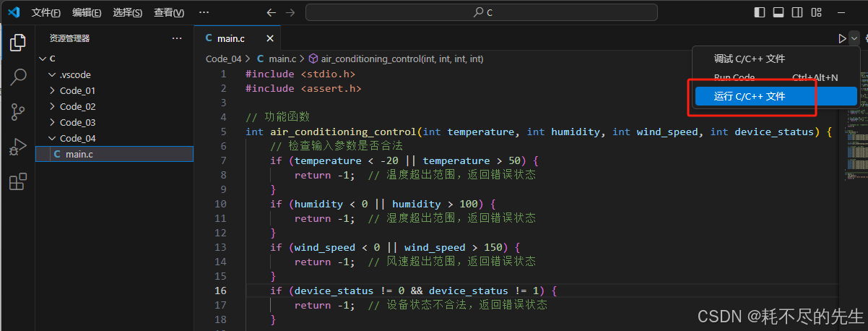Click the wind_speed range if statement
This screenshot has height=331, width=868.
[395, 247]
